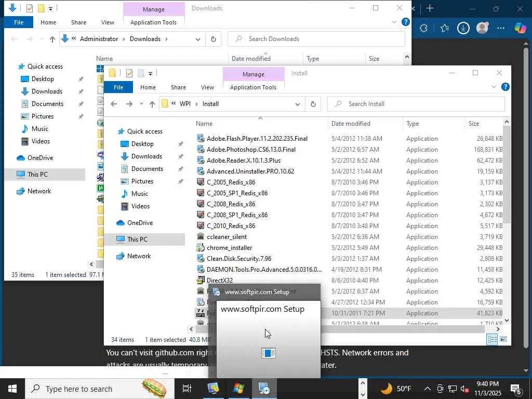Switch Install window to large icons view
532x399 pixels.
[x=503, y=339]
